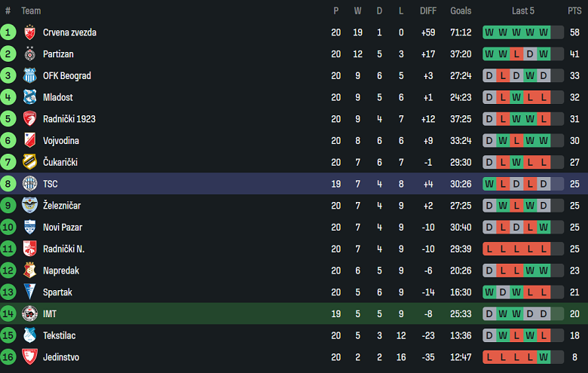
Task: Sort table by PTS column header
Action: point(574,11)
